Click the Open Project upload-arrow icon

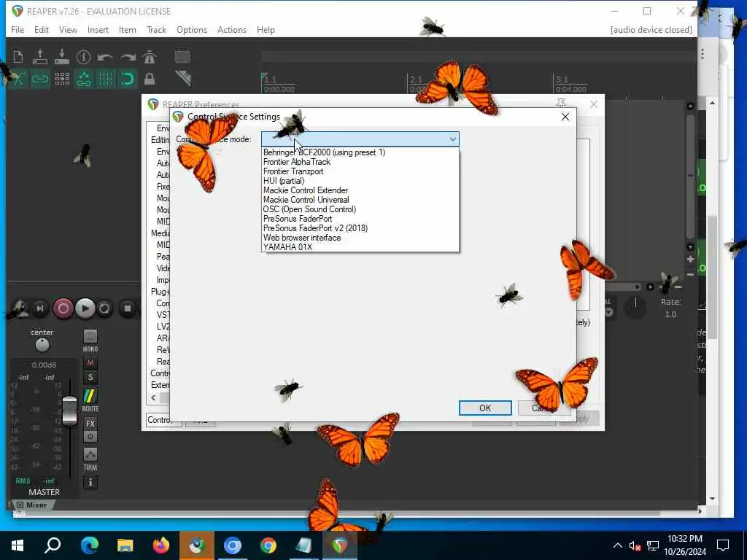point(40,57)
